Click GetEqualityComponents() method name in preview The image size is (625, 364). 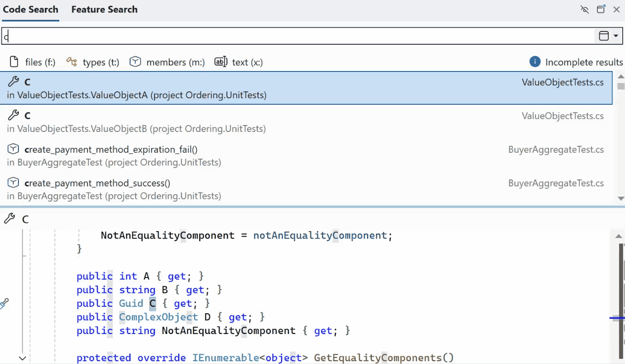click(384, 358)
